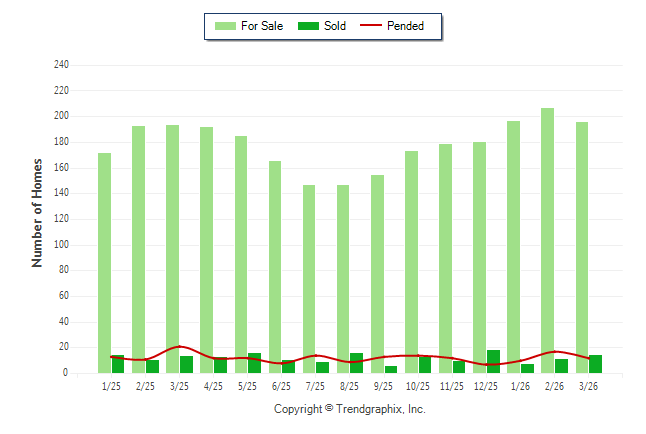Select the tallest For Sale bar at 2/26
646x434 pixels.
(548, 240)
